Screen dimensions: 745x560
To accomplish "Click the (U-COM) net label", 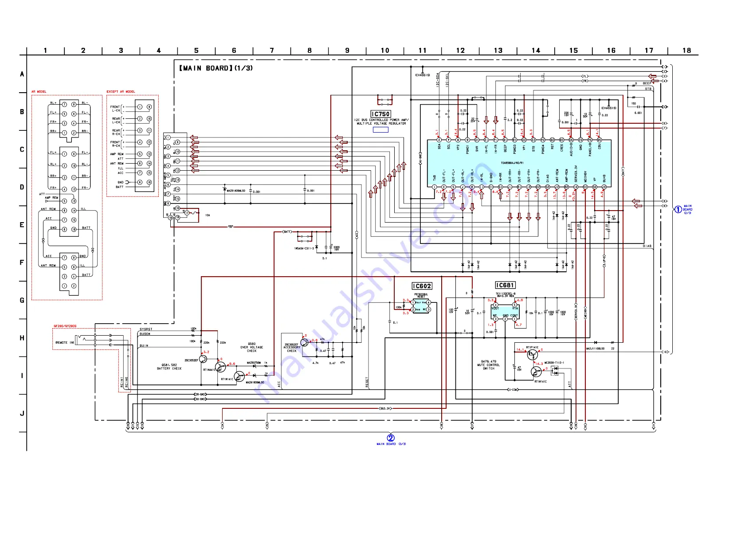I will tap(513, 390).
